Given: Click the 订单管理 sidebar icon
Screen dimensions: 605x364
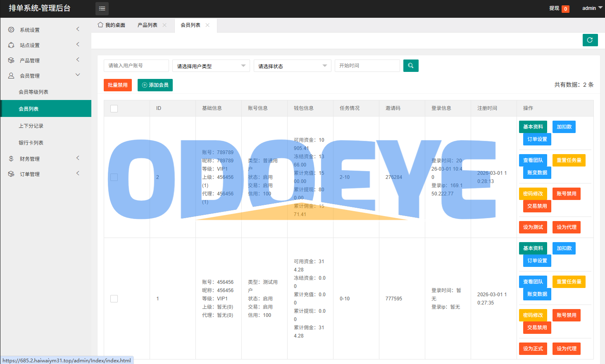Looking at the screenshot, I should pyautogui.click(x=11, y=174).
